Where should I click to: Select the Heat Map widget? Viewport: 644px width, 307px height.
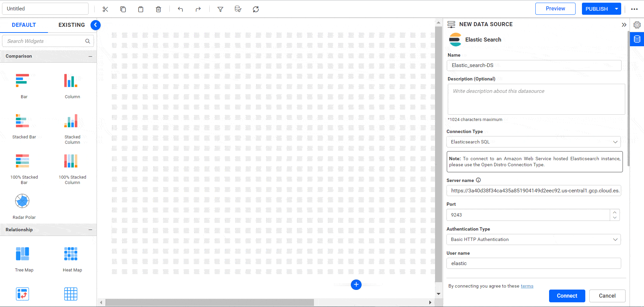(x=71, y=254)
